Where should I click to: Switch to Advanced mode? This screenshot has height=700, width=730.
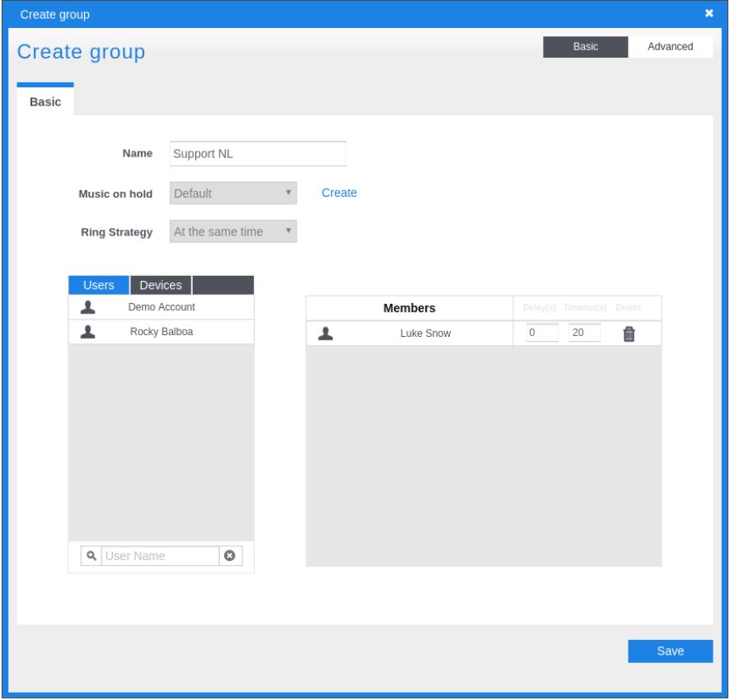pos(670,47)
